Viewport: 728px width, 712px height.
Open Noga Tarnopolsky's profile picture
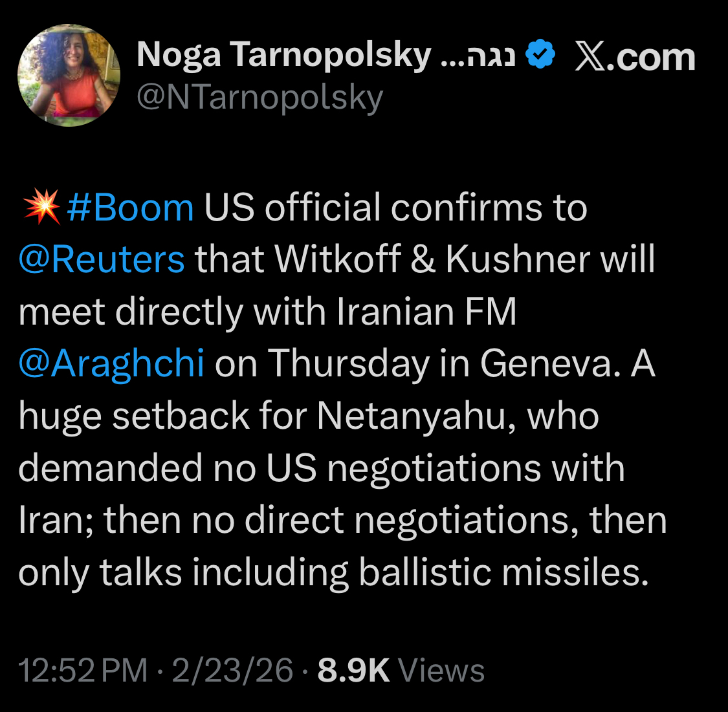(69, 75)
